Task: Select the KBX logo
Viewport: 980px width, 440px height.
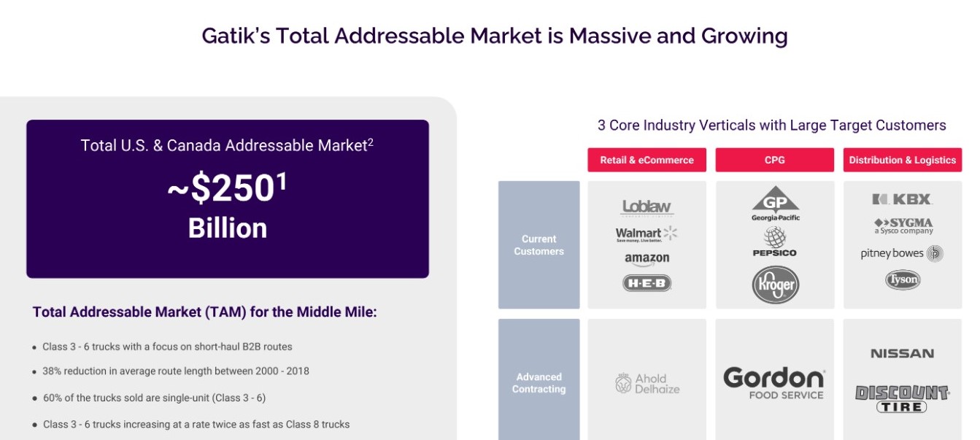Action: pyautogui.click(x=902, y=199)
